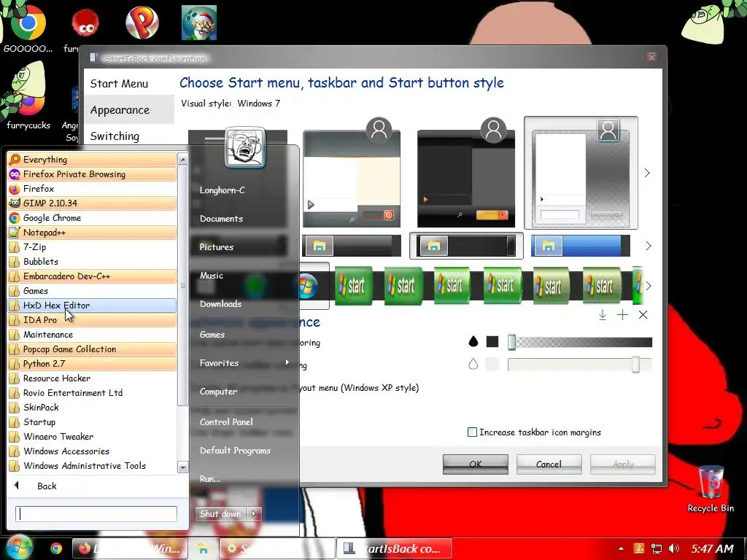This screenshot has width=747, height=560.
Task: Open Pictures in start menu
Action: 217,247
